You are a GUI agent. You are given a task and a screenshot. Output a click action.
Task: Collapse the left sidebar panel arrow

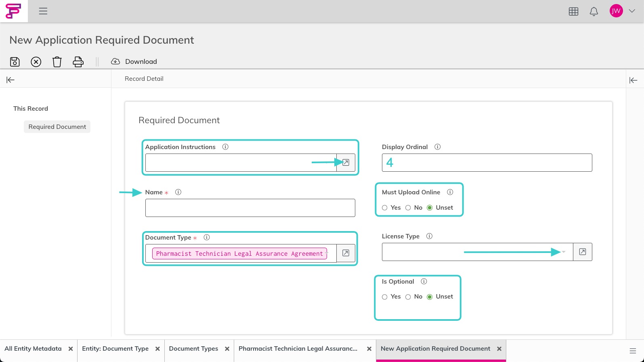tap(10, 80)
